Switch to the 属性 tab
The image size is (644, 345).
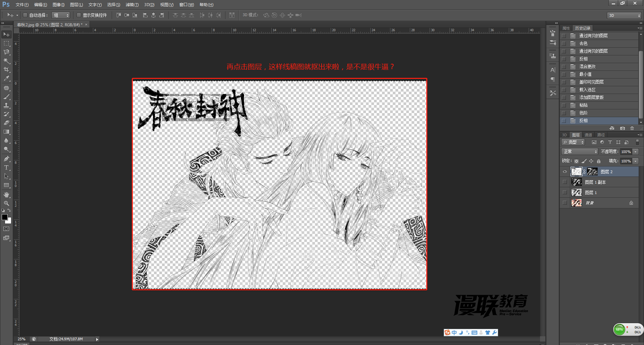[566, 28]
